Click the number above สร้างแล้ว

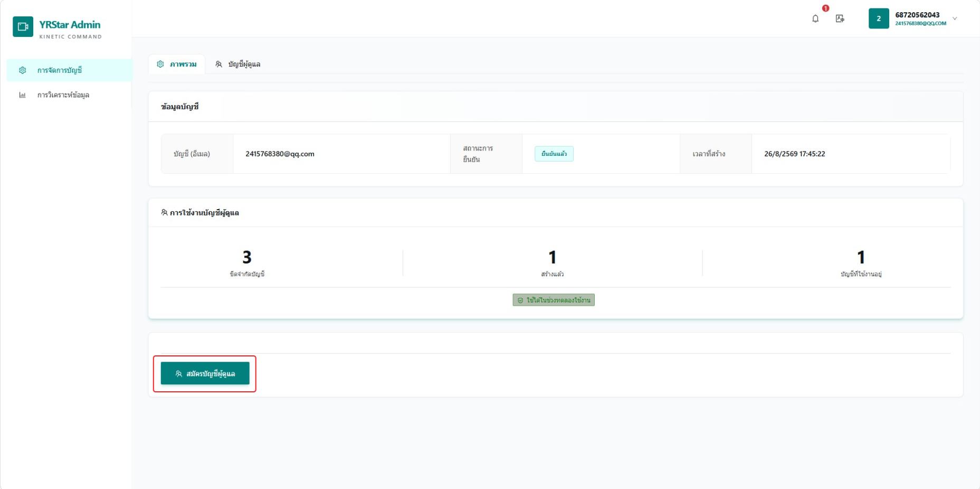(553, 257)
